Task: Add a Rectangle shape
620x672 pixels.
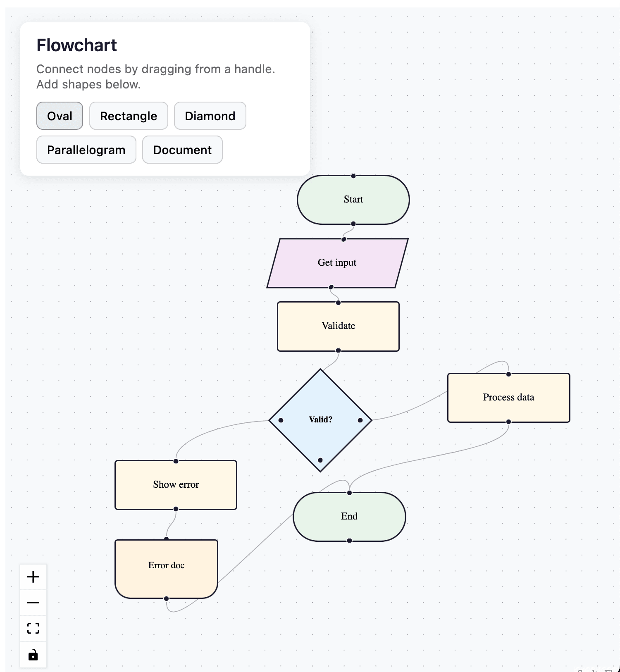Action: point(128,116)
